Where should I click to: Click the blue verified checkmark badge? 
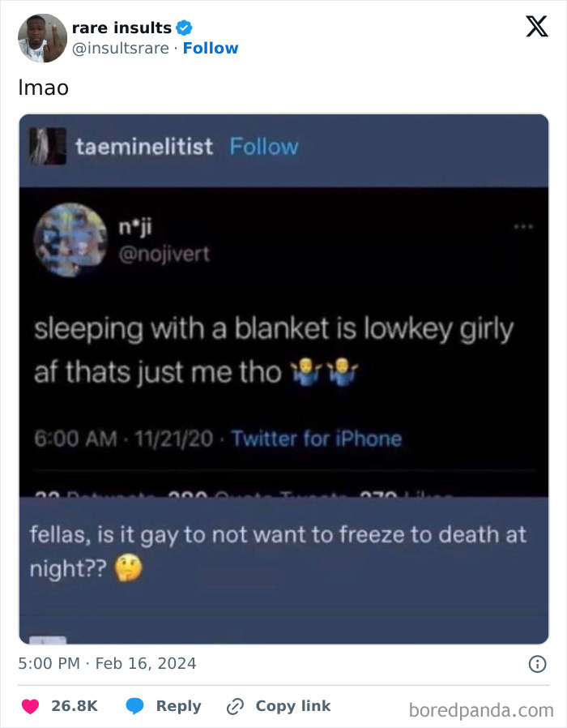click(x=184, y=28)
